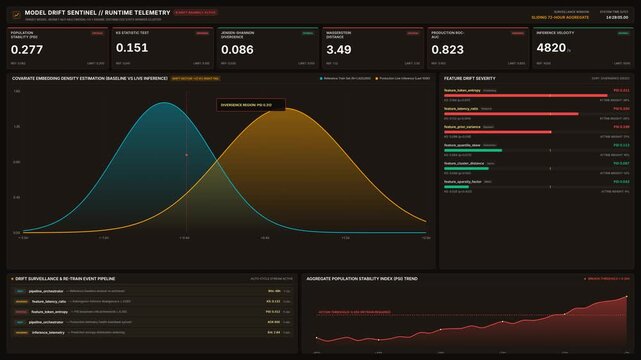Open the sort option in Feature Drift Severity header
This screenshot has width=641, height=360.
pyautogui.click(x=610, y=78)
